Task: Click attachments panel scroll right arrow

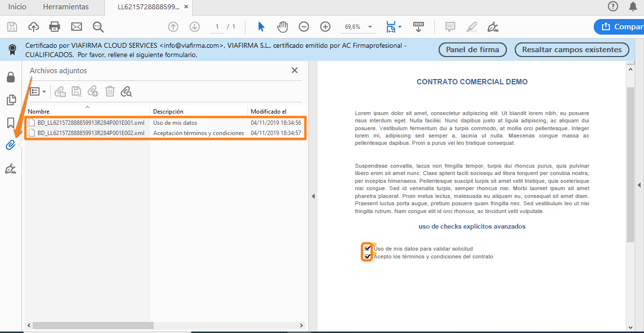Action: click(302, 325)
